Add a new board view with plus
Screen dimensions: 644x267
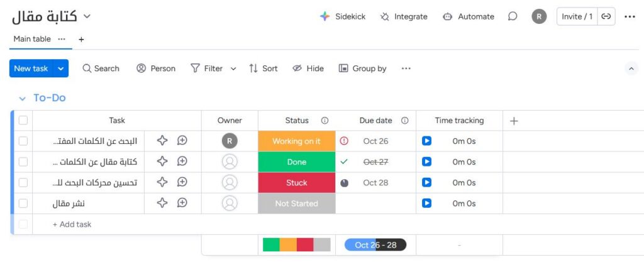81,39
